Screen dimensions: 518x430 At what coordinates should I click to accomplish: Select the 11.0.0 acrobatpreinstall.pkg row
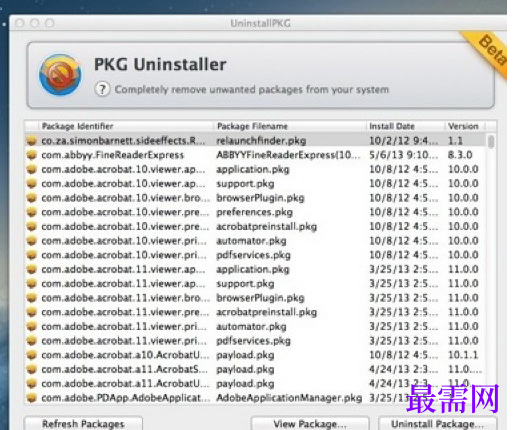click(255, 312)
